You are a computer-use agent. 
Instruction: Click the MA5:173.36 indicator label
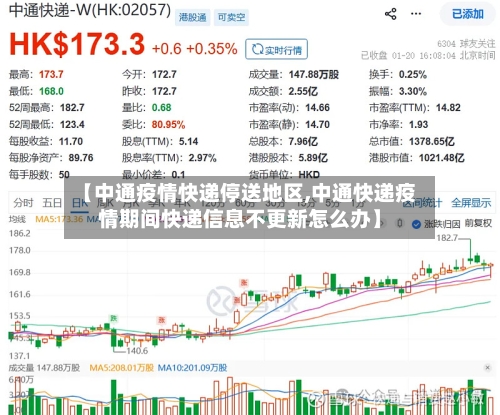(x=59, y=219)
